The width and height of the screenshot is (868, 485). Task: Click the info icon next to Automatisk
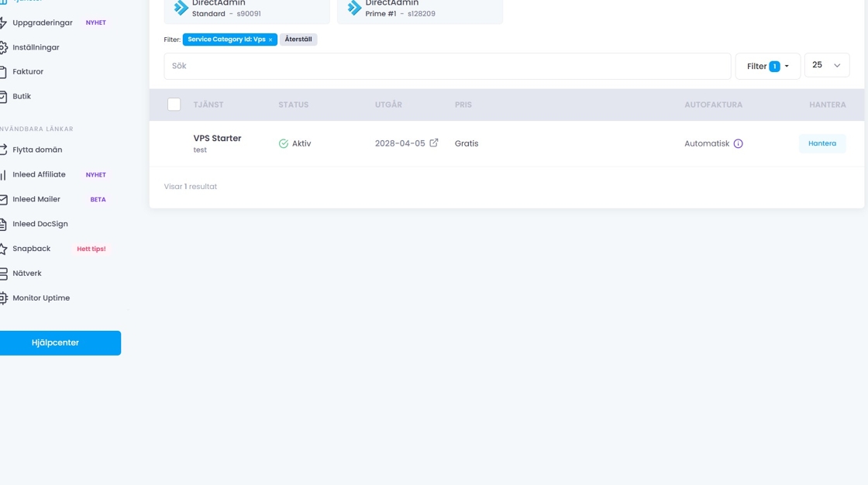(x=738, y=143)
